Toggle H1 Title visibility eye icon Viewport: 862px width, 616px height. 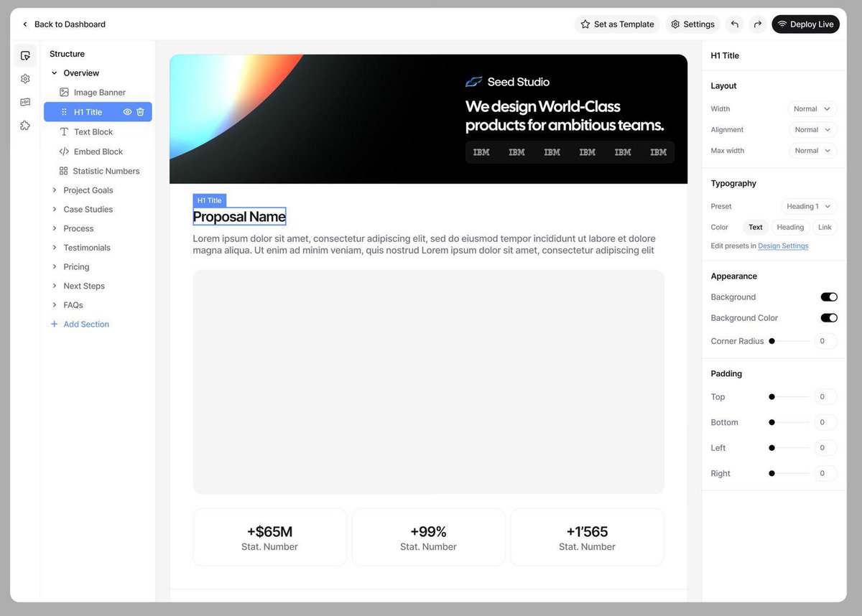pyautogui.click(x=127, y=112)
